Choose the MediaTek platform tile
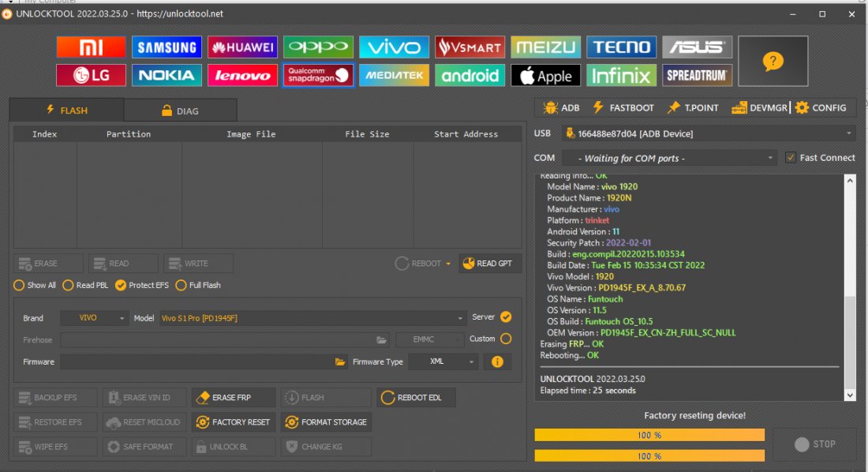 [394, 75]
